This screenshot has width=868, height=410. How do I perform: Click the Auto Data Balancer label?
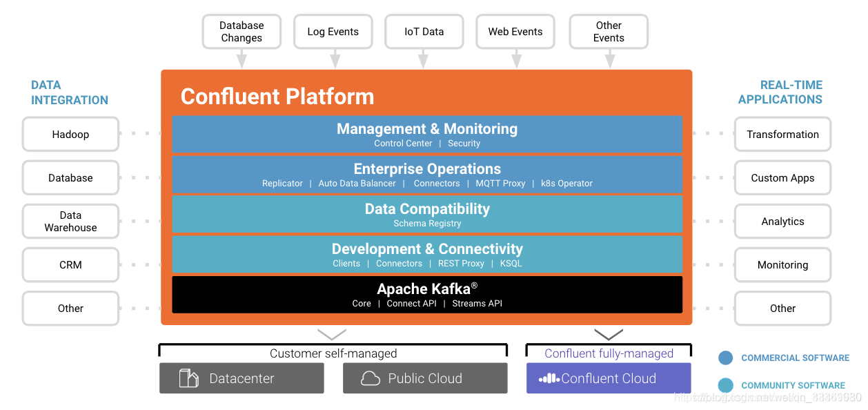click(357, 184)
